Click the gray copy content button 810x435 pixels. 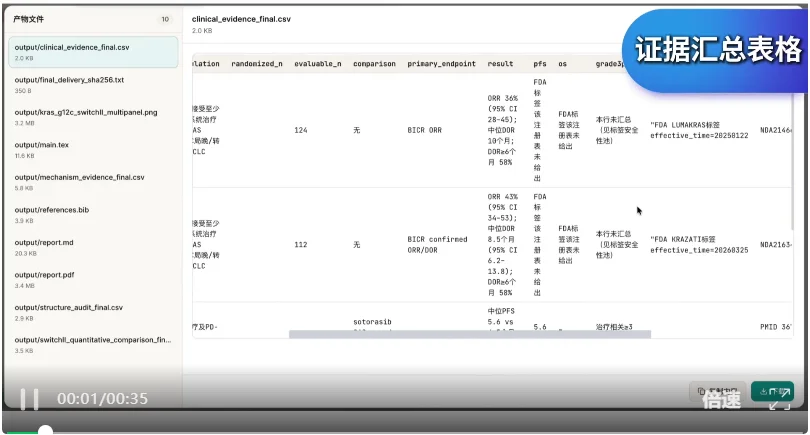[x=718, y=391]
